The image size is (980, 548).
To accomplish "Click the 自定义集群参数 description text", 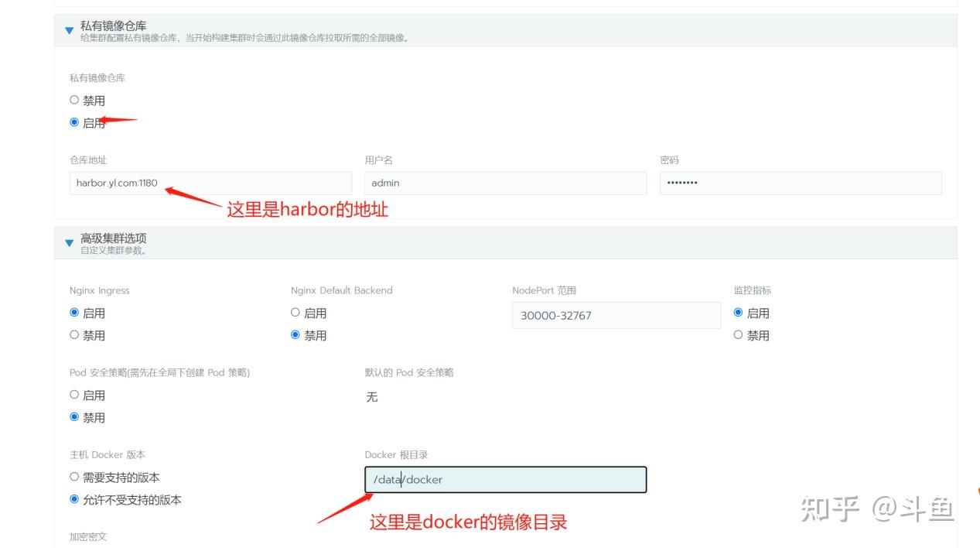I will 114,251.
